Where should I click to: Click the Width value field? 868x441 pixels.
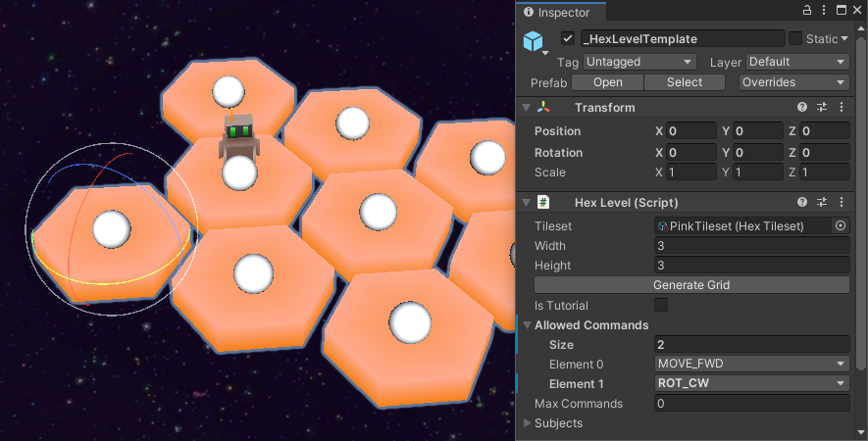751,246
